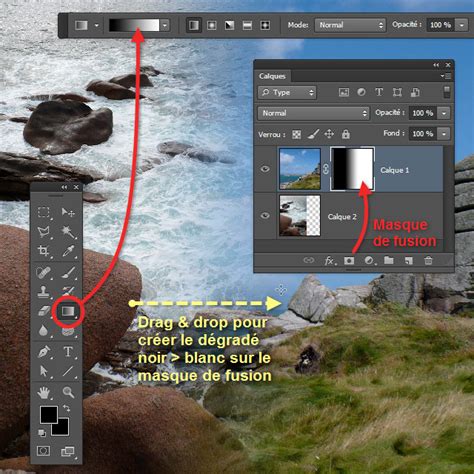Open the layers panel Opacité arrow

tap(444, 113)
